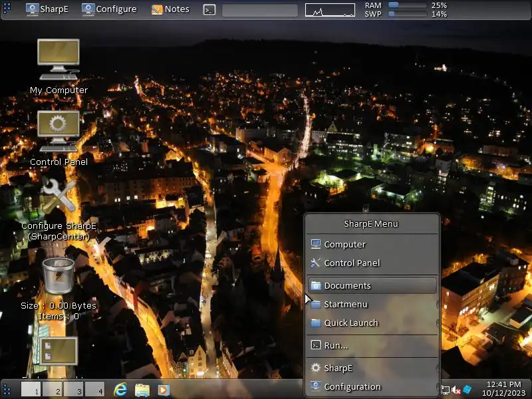Switch to virtual desktop 3
The height and width of the screenshot is (399, 532).
pyautogui.click(x=74, y=389)
